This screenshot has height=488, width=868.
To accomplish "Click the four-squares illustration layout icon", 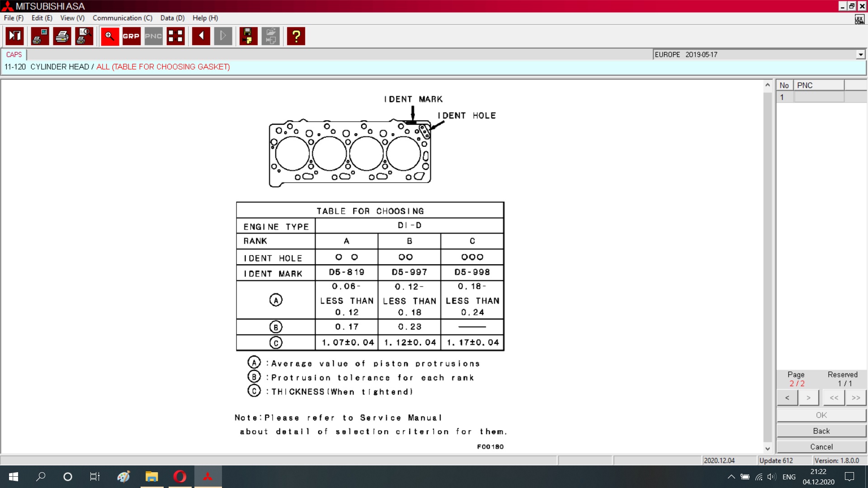I will [x=175, y=36].
